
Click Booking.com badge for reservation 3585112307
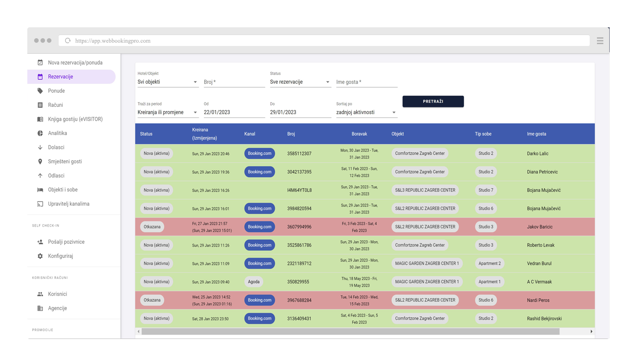click(x=259, y=153)
